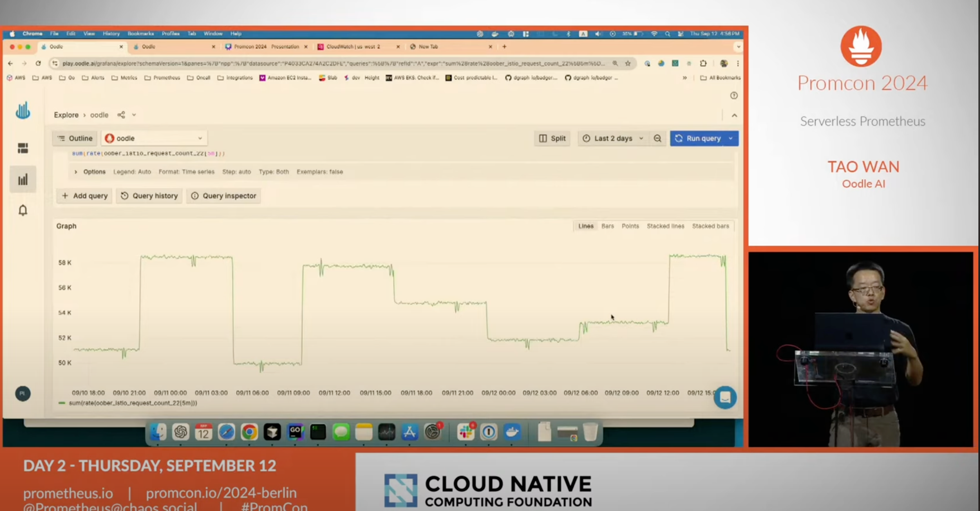The image size is (980, 511).
Task: Open the Profiles menu in the menu bar
Action: pos(171,34)
